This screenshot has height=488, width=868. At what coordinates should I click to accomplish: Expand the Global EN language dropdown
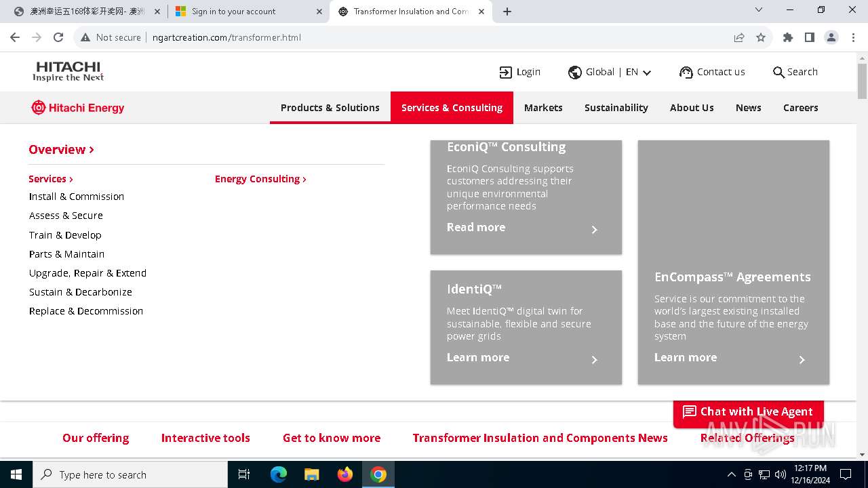(647, 73)
